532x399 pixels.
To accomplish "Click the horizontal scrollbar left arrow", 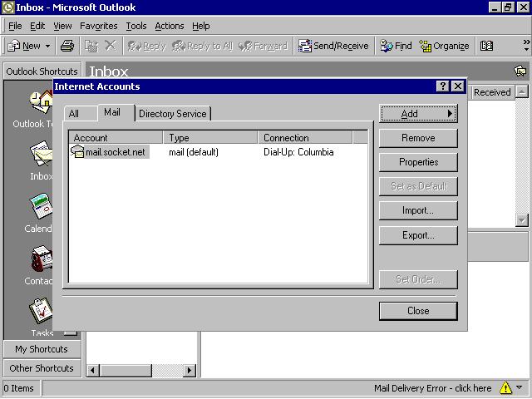I will 92,370.
